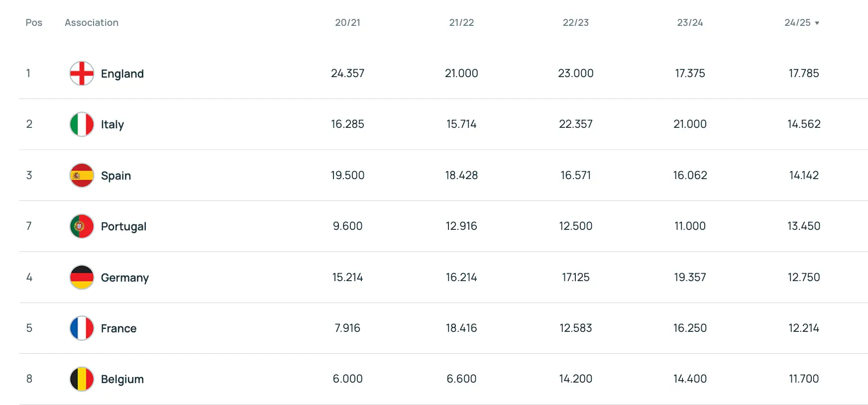Open the Spain association link
Screen dimensions: 868x405
(x=115, y=176)
